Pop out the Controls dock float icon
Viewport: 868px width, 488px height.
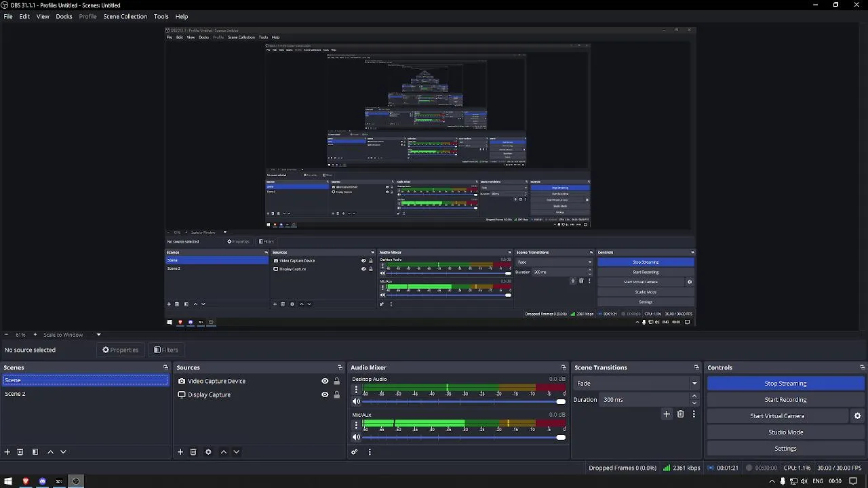[862, 367]
